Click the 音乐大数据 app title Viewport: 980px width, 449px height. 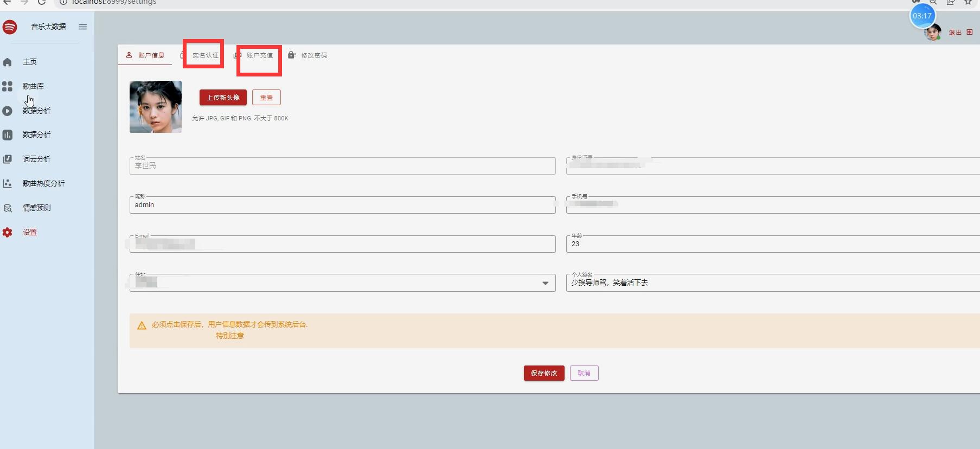pos(48,27)
